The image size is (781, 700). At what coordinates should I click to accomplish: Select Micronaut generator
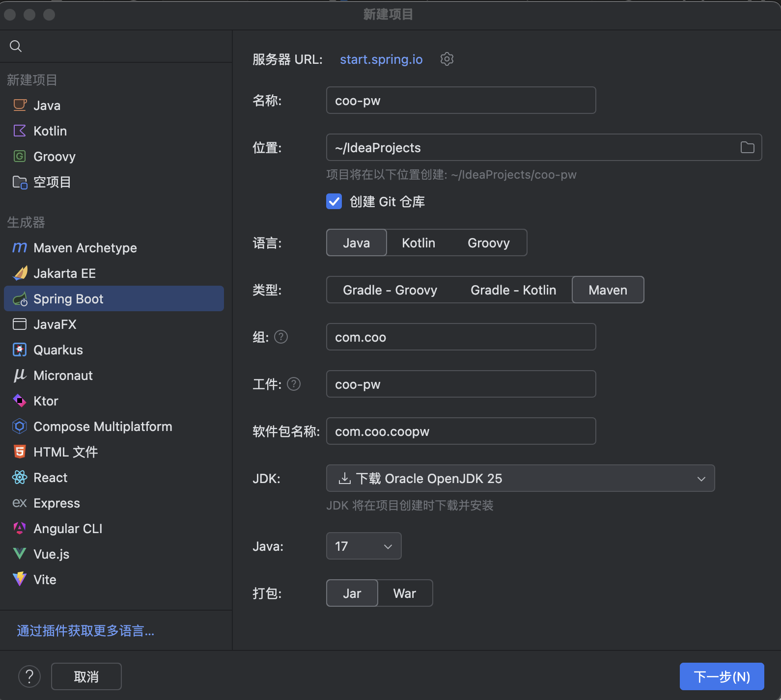click(114, 375)
